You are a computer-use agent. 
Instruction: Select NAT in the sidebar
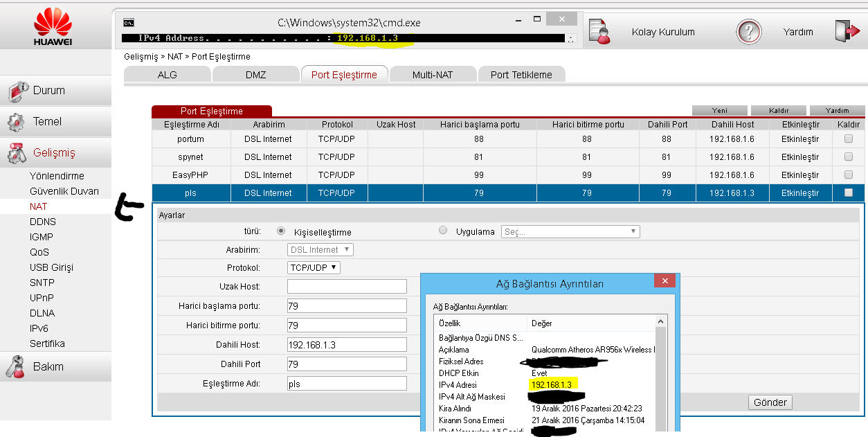(39, 206)
